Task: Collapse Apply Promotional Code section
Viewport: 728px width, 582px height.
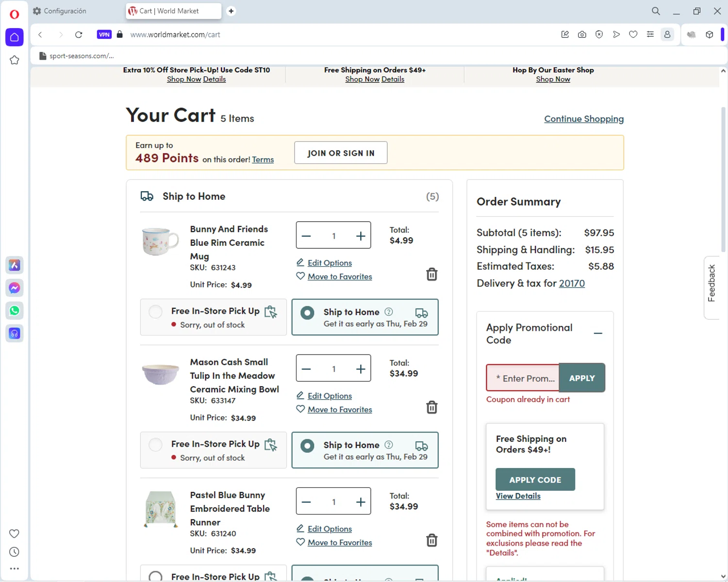Action: (598, 333)
